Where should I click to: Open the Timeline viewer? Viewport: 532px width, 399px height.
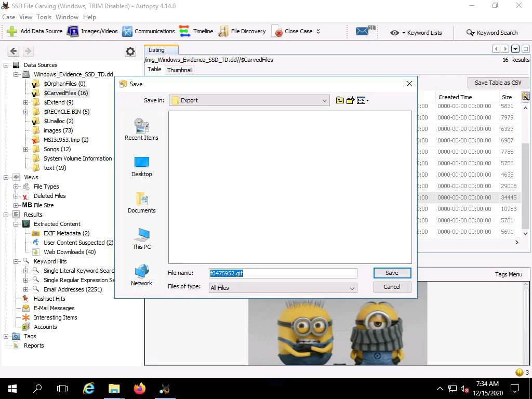click(196, 31)
